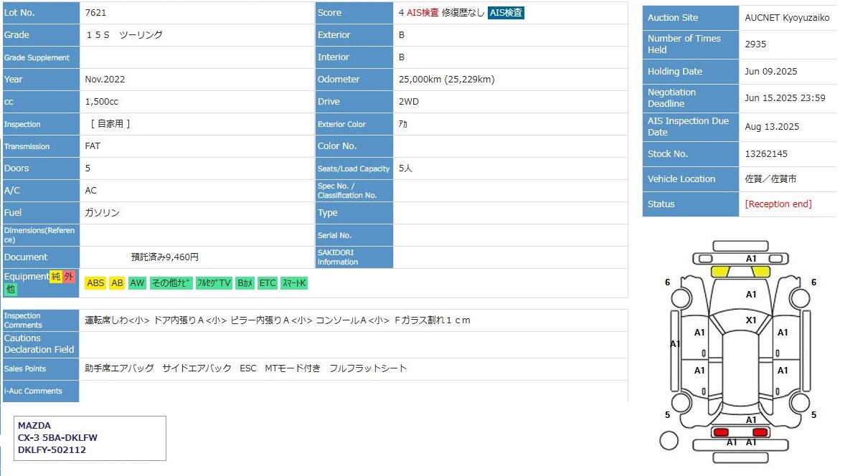Click the left yellow headlight on diagram

pyautogui.click(x=720, y=272)
